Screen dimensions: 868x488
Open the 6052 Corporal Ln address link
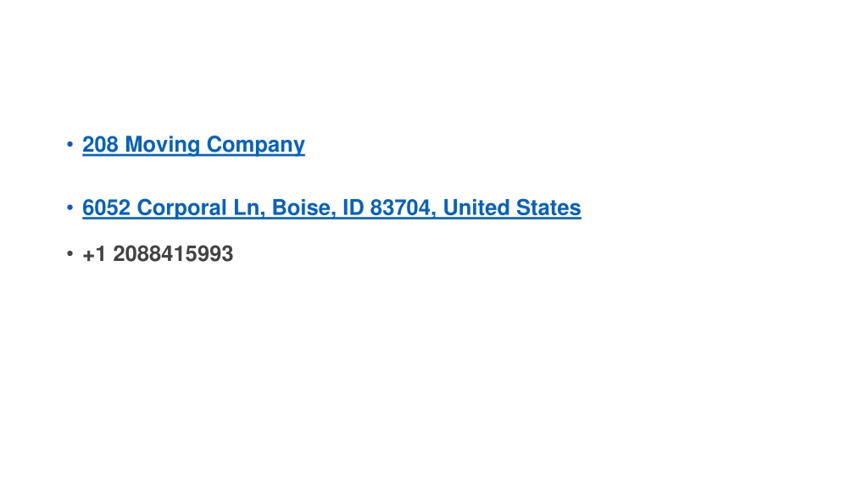click(x=331, y=208)
